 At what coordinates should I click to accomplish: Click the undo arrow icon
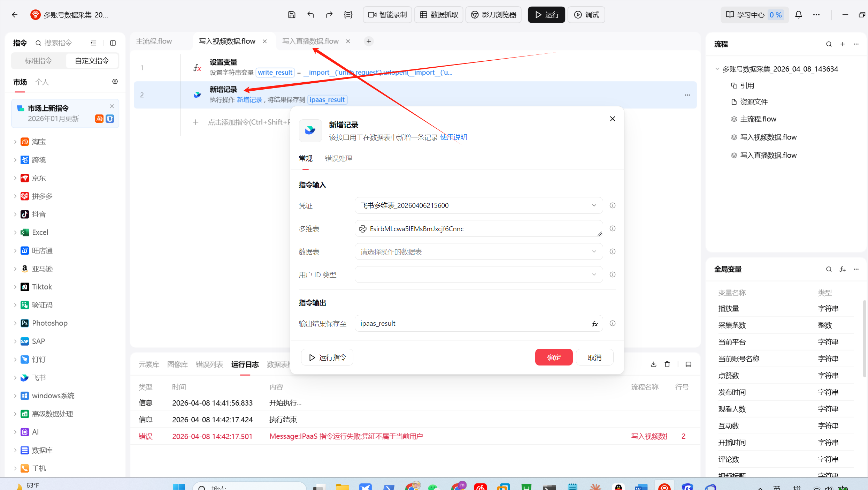click(310, 15)
